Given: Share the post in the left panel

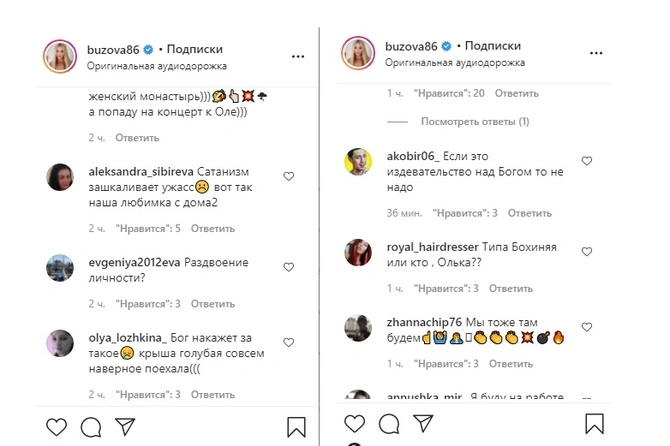Looking at the screenshot, I should click(x=124, y=426).
